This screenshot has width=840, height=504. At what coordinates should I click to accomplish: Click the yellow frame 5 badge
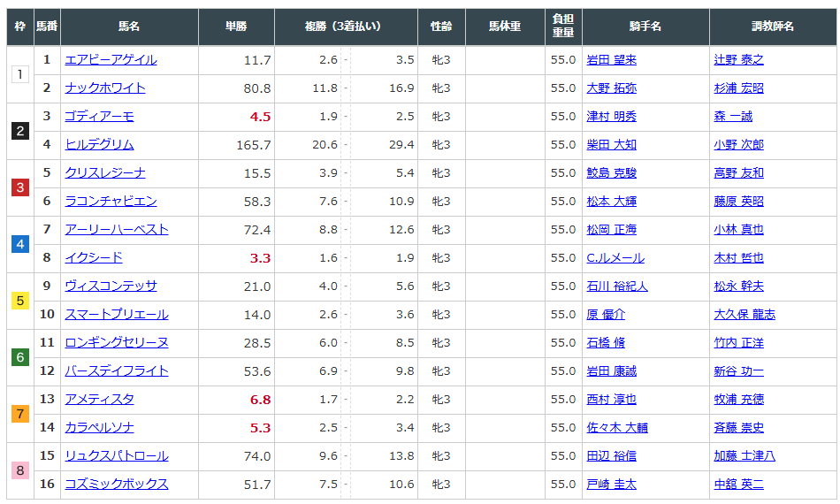click(x=20, y=301)
